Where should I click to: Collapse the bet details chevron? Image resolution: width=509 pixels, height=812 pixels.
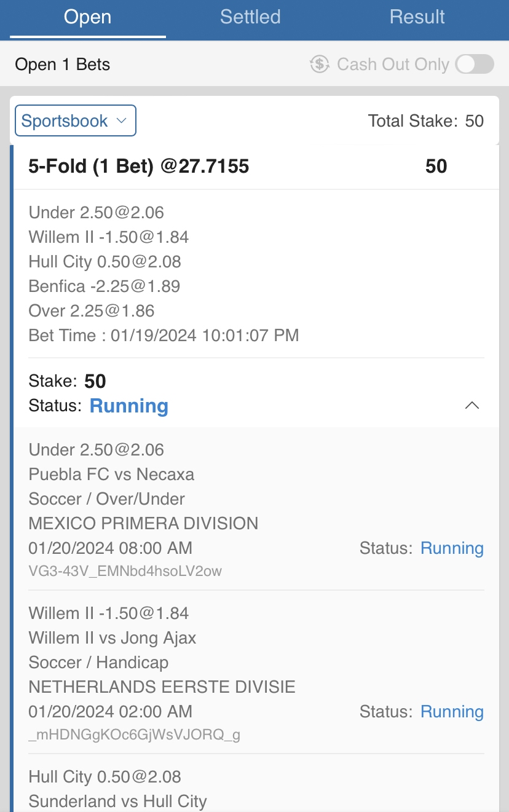point(472,406)
